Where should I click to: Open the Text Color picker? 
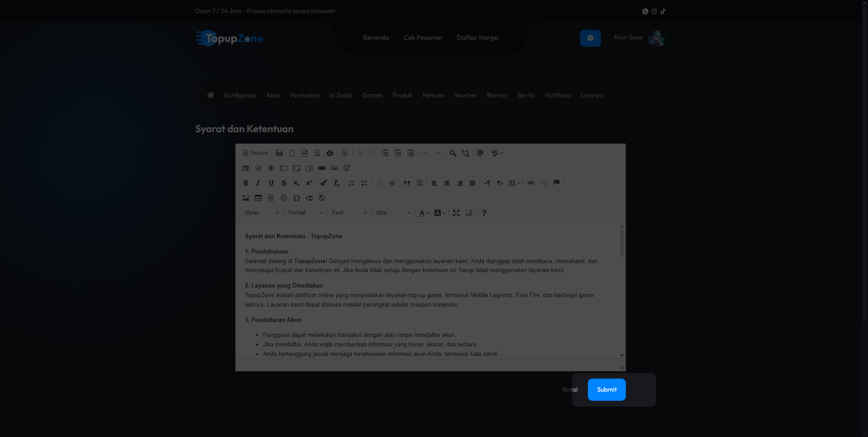coord(424,213)
